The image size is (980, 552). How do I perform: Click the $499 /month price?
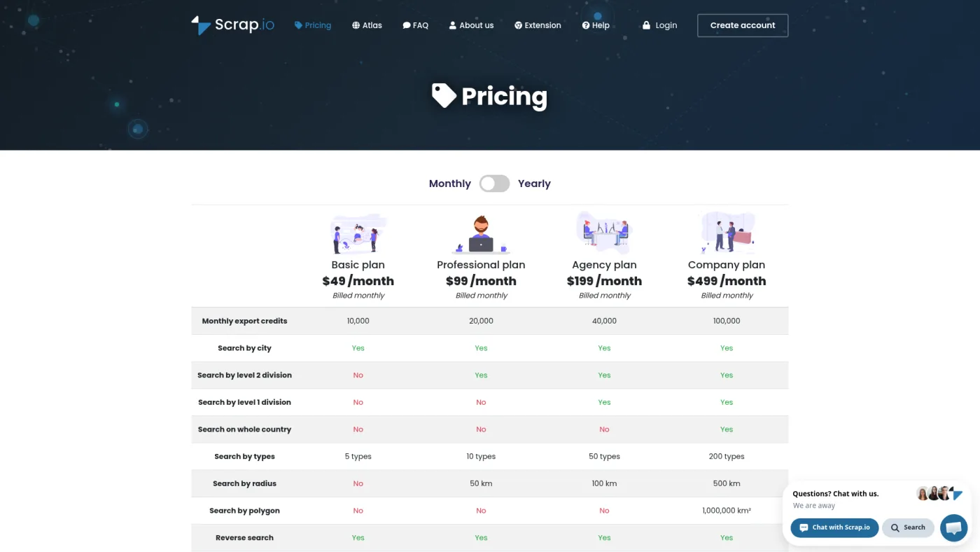point(727,281)
